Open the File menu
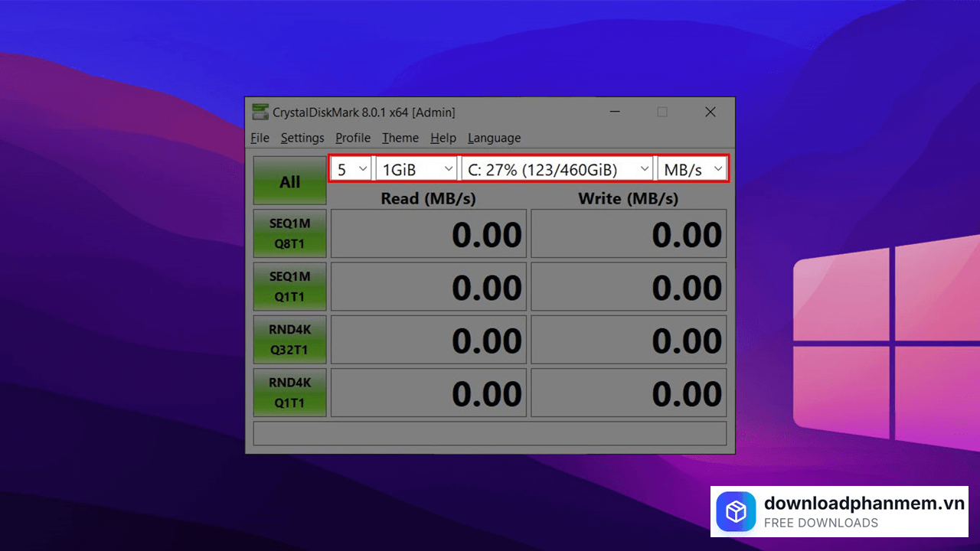The image size is (980, 551). (260, 138)
